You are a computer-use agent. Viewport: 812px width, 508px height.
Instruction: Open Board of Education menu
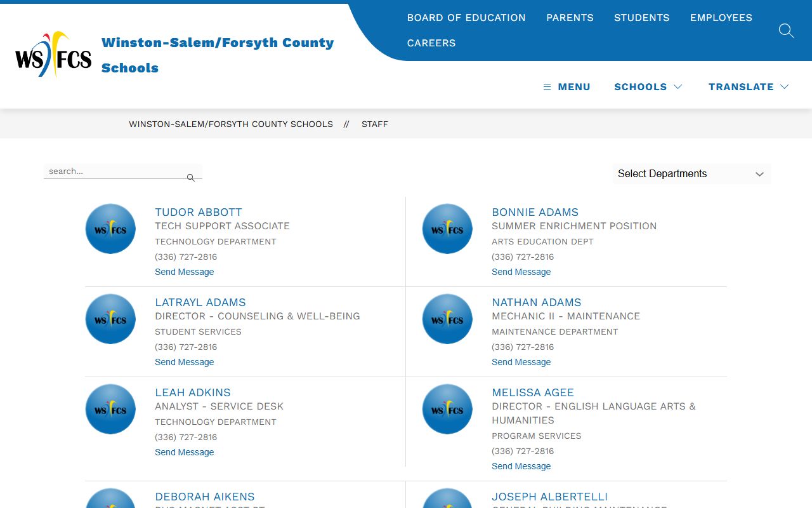pos(466,18)
